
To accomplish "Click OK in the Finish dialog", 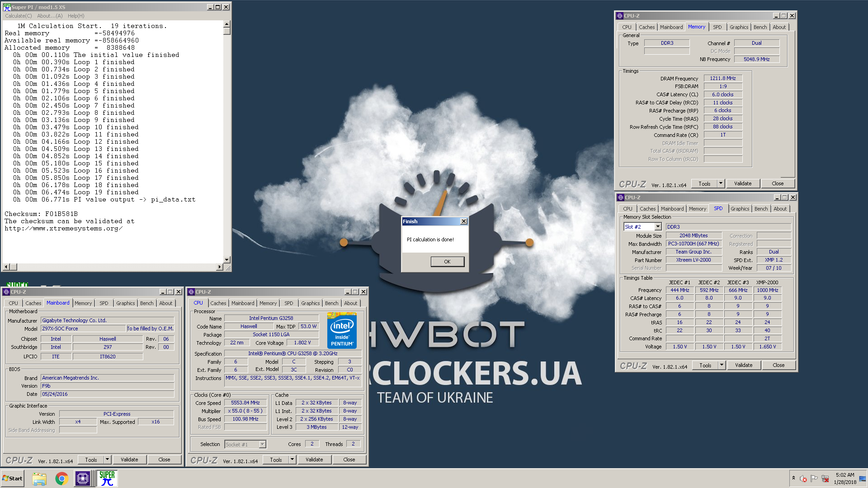I will [447, 262].
